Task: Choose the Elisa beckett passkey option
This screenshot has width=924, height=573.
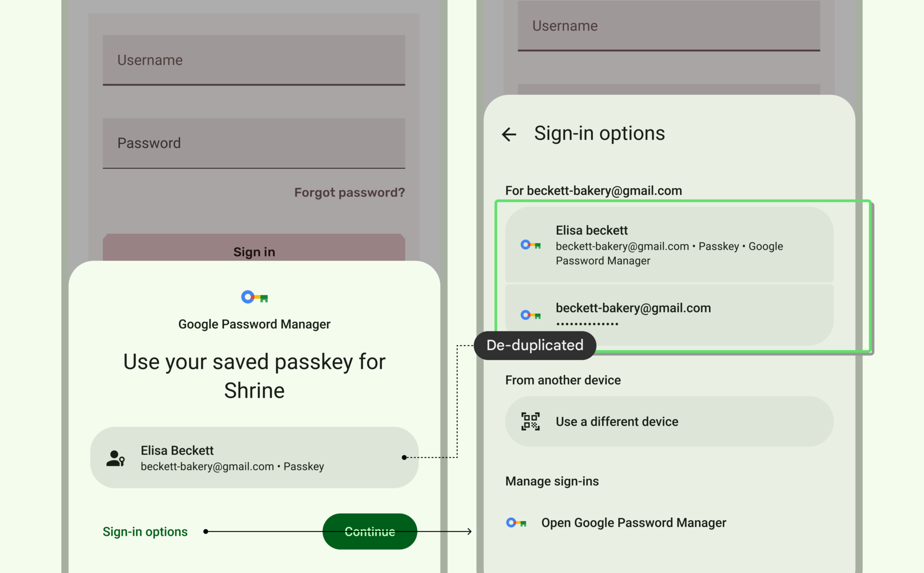Action: [x=669, y=244]
